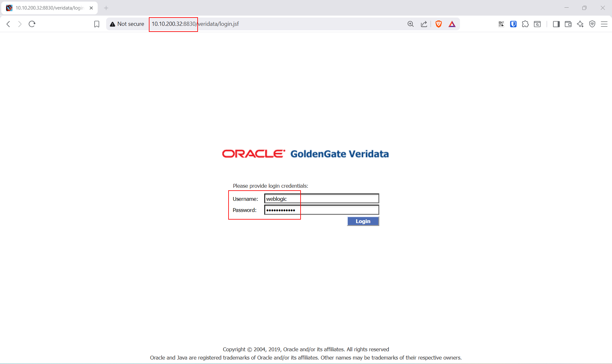Close the Veridata login tab
Screen dimensions: 612x364
coord(91,8)
